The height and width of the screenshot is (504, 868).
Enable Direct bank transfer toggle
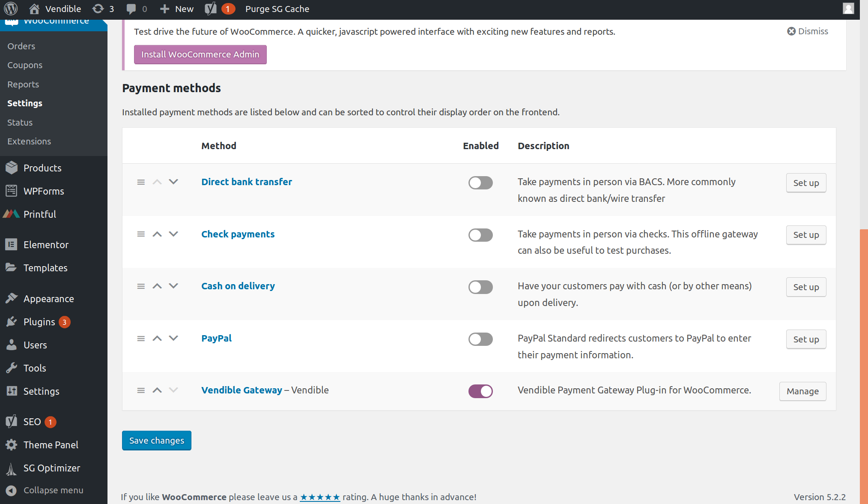pyautogui.click(x=480, y=183)
